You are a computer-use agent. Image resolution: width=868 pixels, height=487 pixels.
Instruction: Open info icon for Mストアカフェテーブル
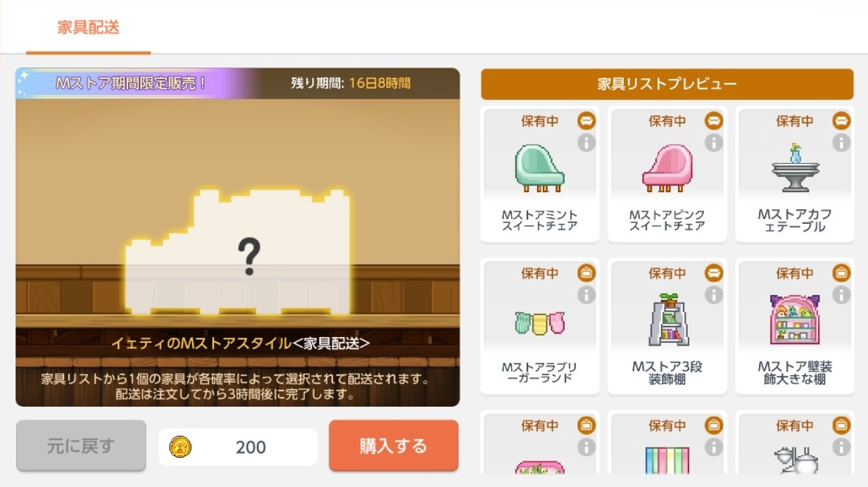point(841,143)
